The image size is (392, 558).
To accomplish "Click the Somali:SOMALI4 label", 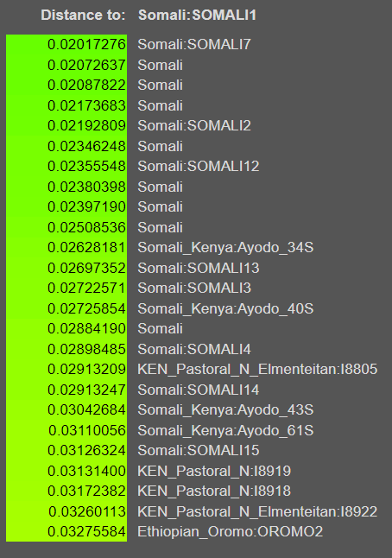I will coord(194,349).
